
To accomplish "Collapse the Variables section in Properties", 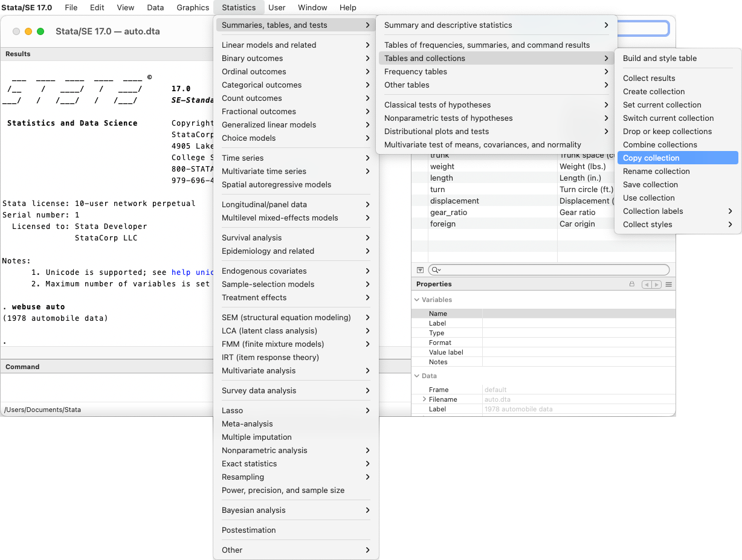I will (x=417, y=300).
